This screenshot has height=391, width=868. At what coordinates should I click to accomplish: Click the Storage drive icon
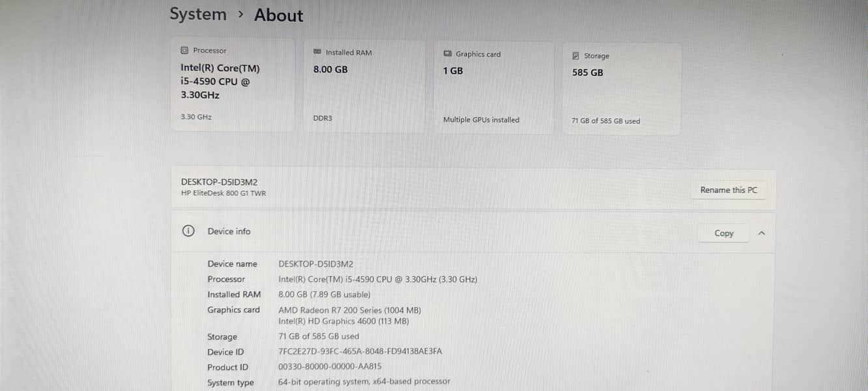coord(575,56)
